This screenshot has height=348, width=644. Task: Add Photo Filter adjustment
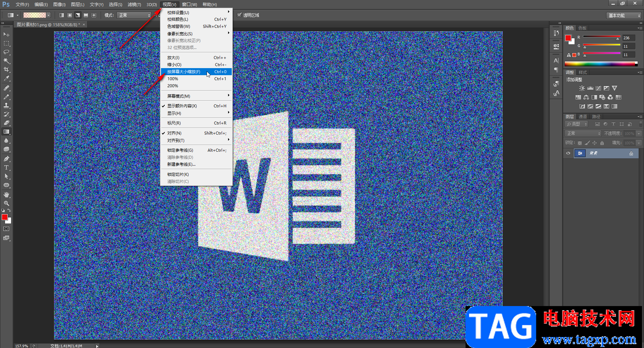click(x=602, y=97)
